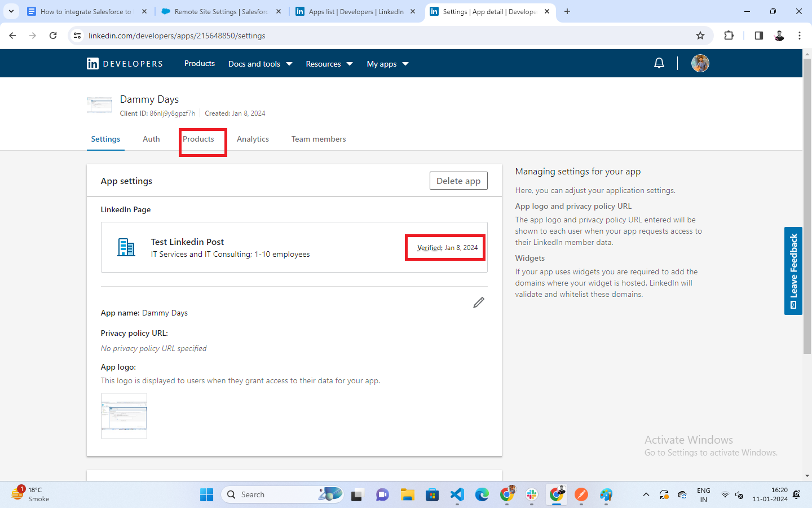The image size is (812, 508).
Task: Switch to the Analytics tab
Action: [x=253, y=139]
